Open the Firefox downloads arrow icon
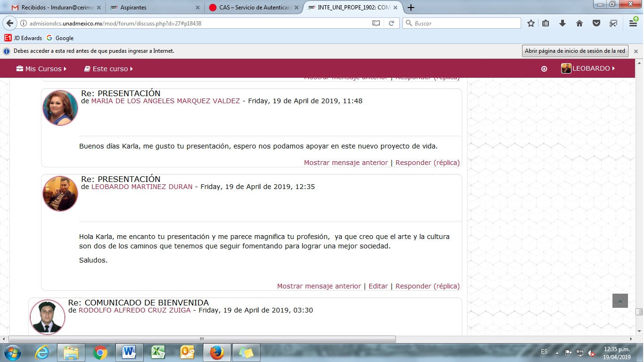644x362 pixels. pos(562,23)
